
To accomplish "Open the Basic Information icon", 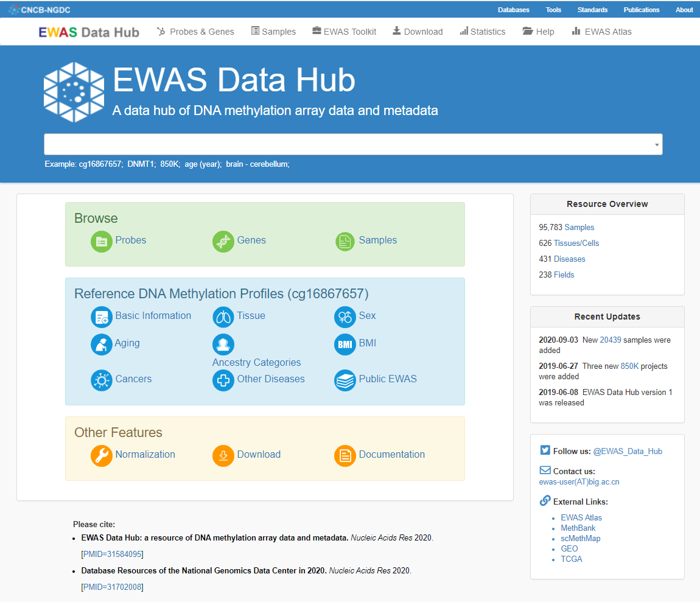I will 101,317.
